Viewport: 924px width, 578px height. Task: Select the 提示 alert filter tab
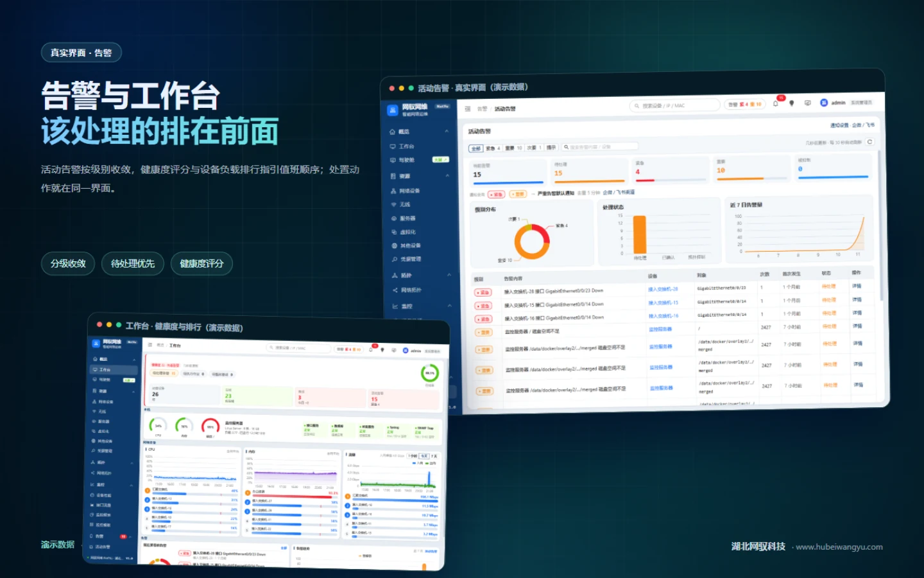coord(551,148)
